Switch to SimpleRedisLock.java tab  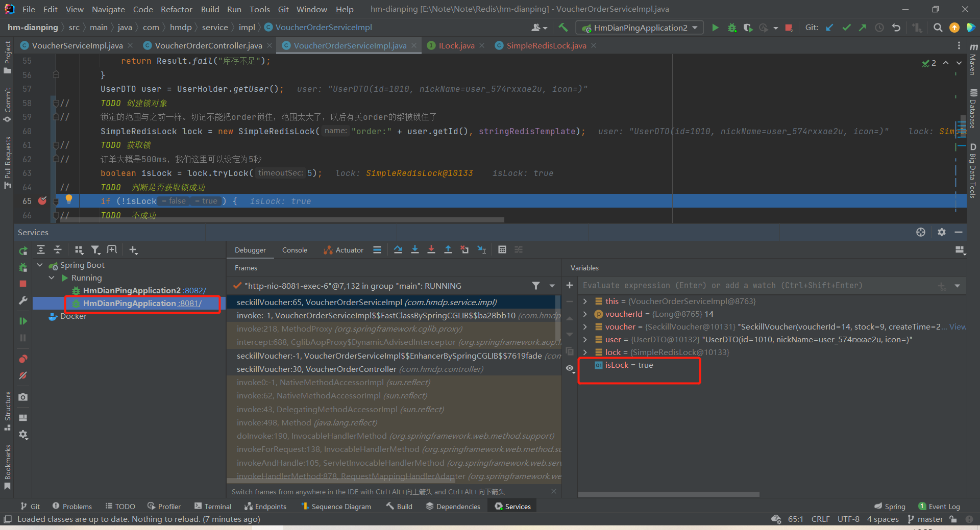pos(546,45)
